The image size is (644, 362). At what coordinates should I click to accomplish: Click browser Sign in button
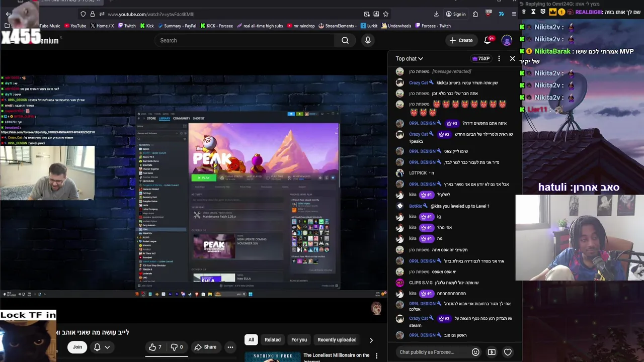tap(455, 14)
